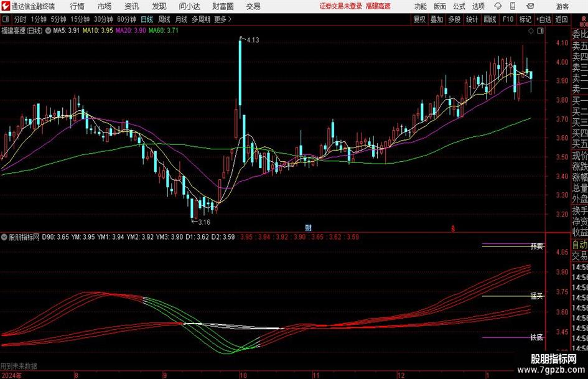Click the 游客 user label
Viewport: 588px width, 379px height.
click(562, 6)
